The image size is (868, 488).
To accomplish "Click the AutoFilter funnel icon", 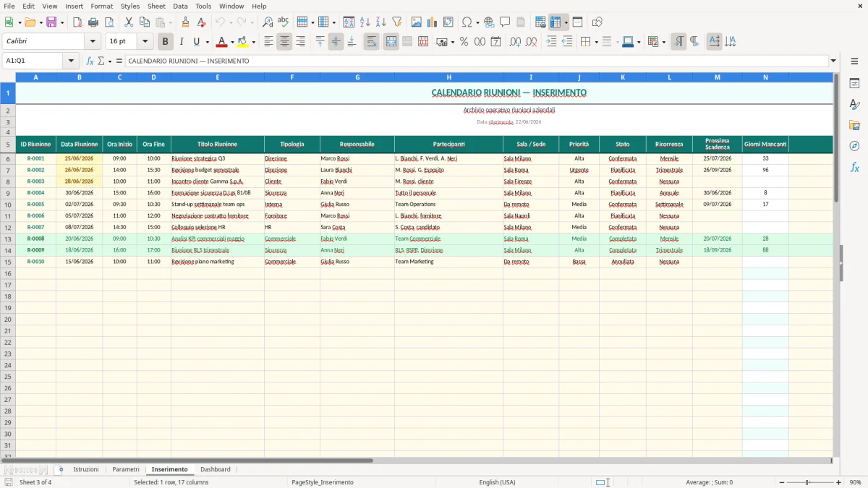I will [x=397, y=22].
